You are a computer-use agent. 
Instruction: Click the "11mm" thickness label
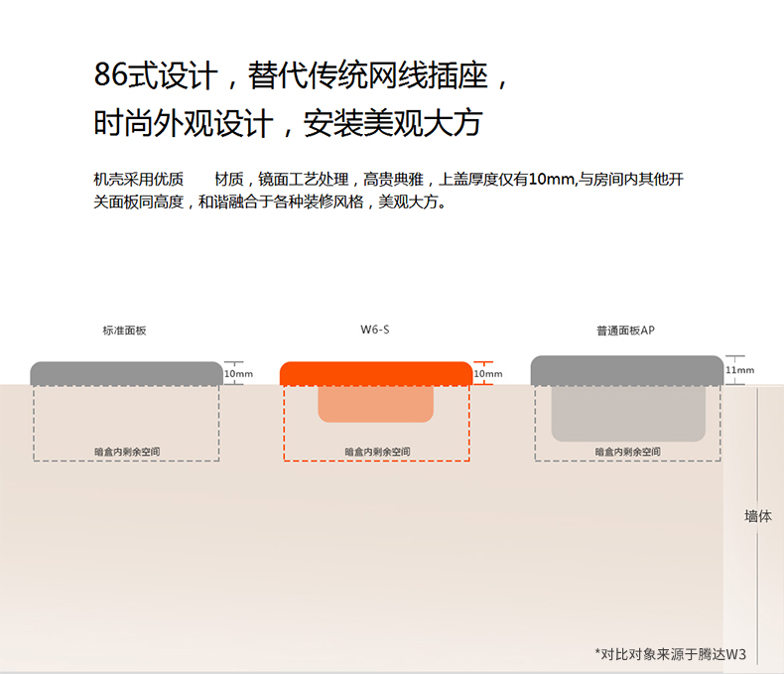pos(740,370)
